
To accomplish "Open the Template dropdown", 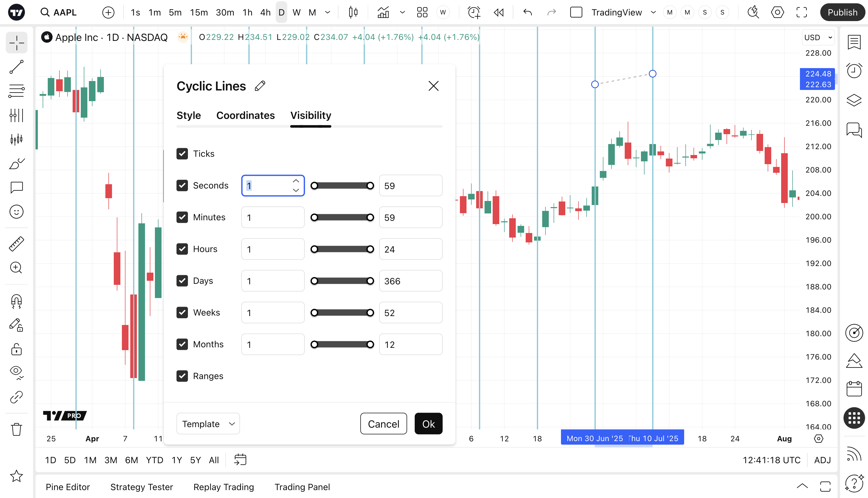I will pyautogui.click(x=208, y=424).
